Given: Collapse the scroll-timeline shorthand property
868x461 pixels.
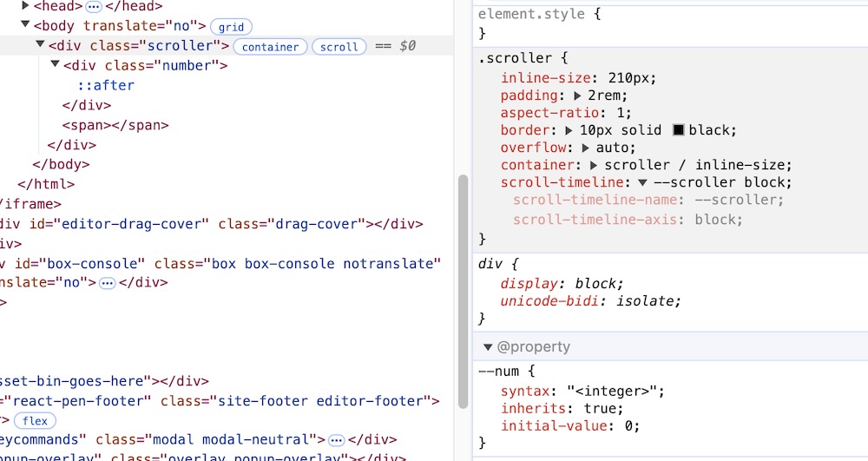Looking at the screenshot, I should [642, 183].
